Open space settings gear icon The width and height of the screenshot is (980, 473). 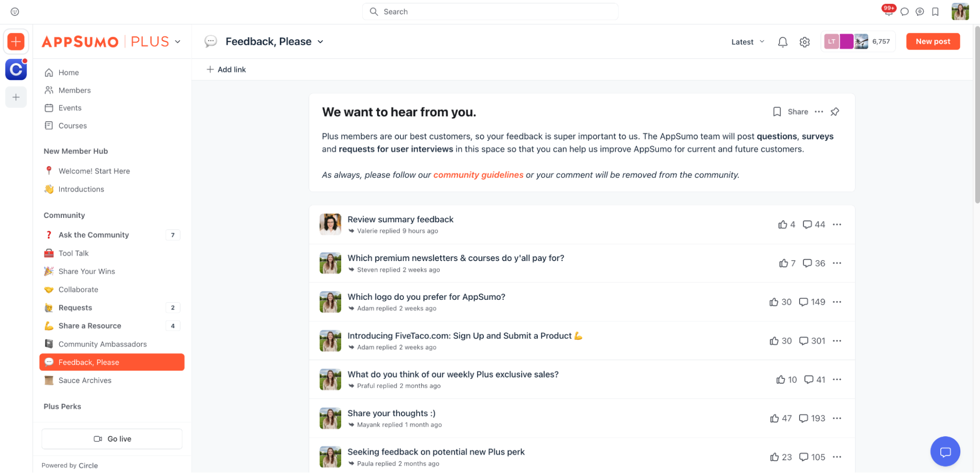804,42
